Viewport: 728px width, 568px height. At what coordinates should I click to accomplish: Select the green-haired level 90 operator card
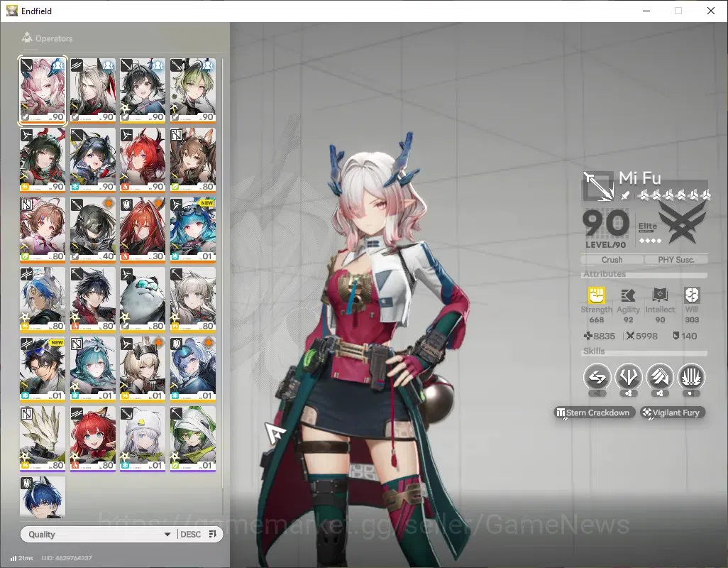pos(193,90)
